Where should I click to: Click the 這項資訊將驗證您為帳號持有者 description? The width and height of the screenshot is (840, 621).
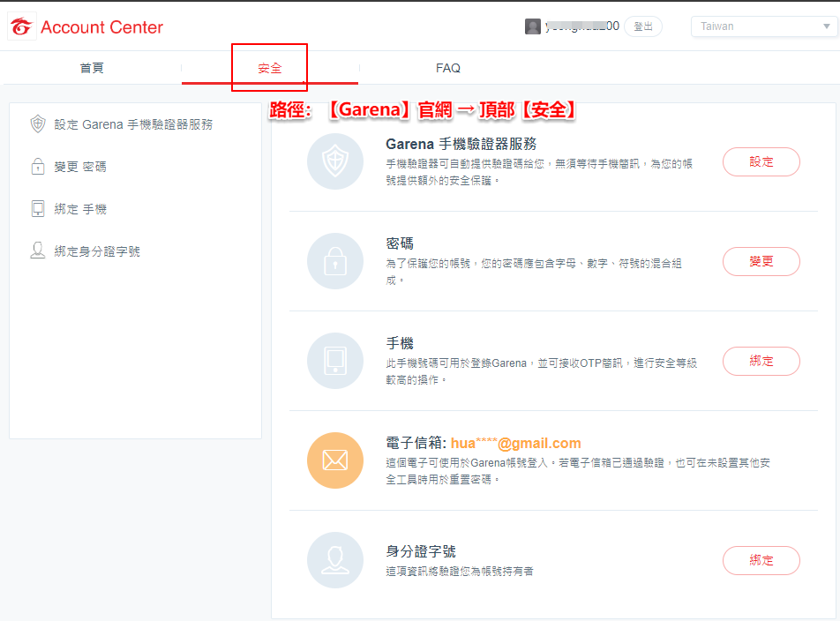pos(460,572)
